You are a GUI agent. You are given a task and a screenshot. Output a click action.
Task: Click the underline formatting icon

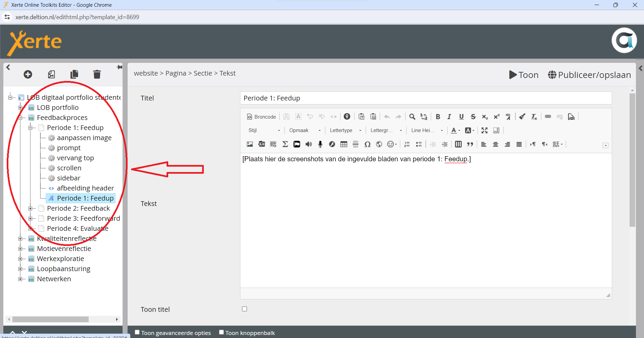[461, 117]
